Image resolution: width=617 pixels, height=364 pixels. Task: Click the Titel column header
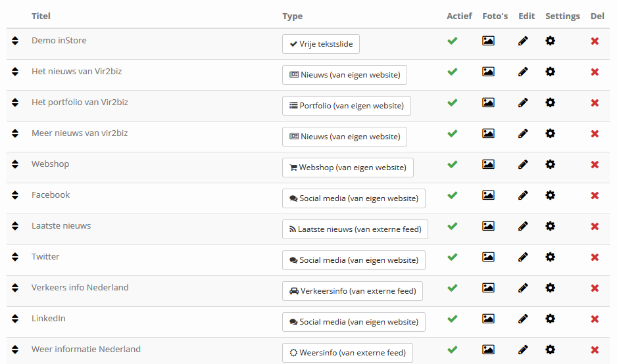(x=41, y=16)
